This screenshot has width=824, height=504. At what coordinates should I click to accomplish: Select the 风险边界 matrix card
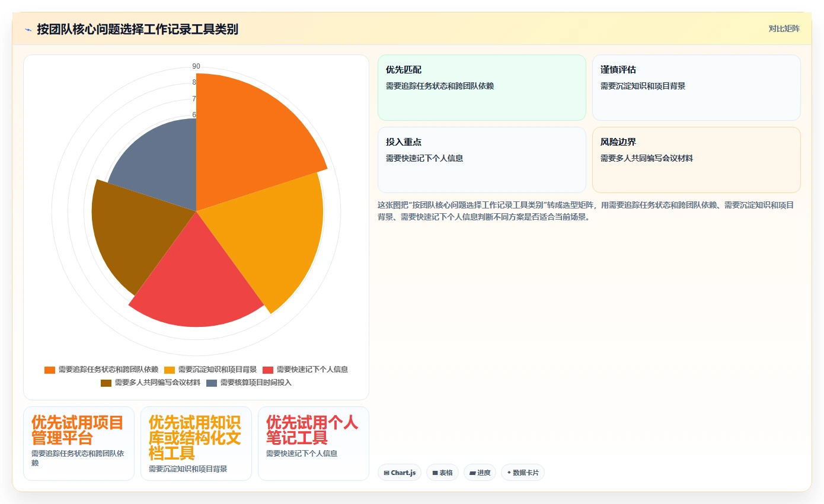pyautogui.click(x=696, y=160)
